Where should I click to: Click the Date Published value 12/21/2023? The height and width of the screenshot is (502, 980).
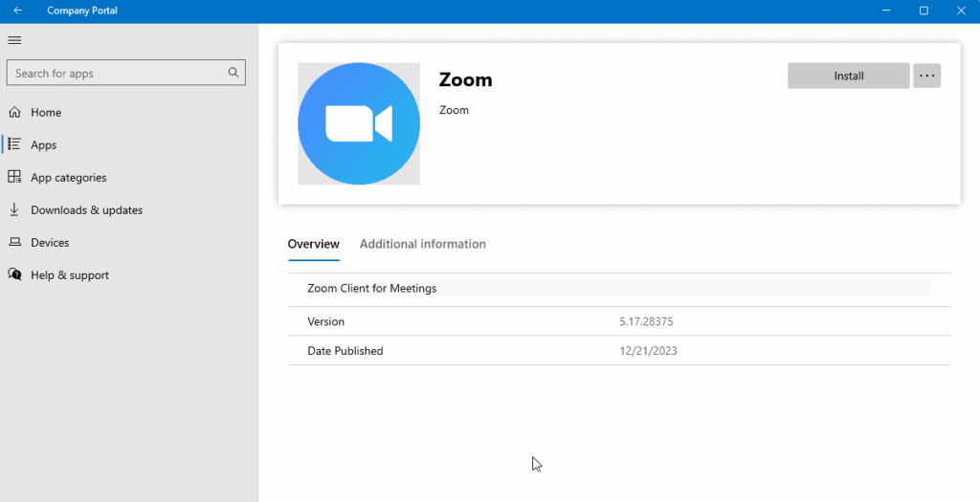[x=648, y=351]
